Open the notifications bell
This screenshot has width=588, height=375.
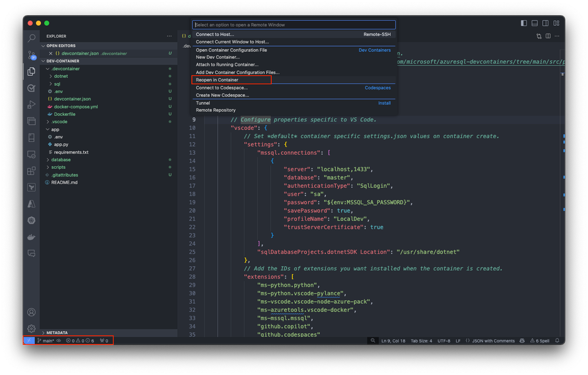click(x=557, y=341)
